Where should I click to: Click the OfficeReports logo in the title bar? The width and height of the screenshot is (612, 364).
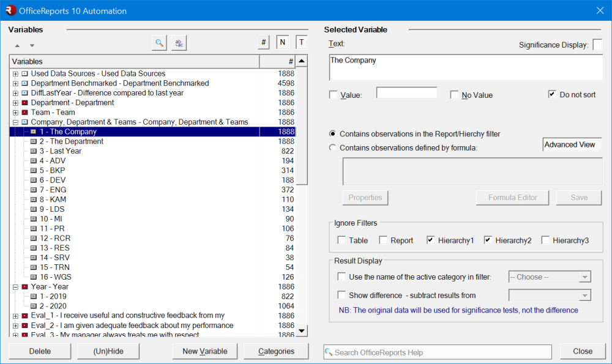point(10,10)
